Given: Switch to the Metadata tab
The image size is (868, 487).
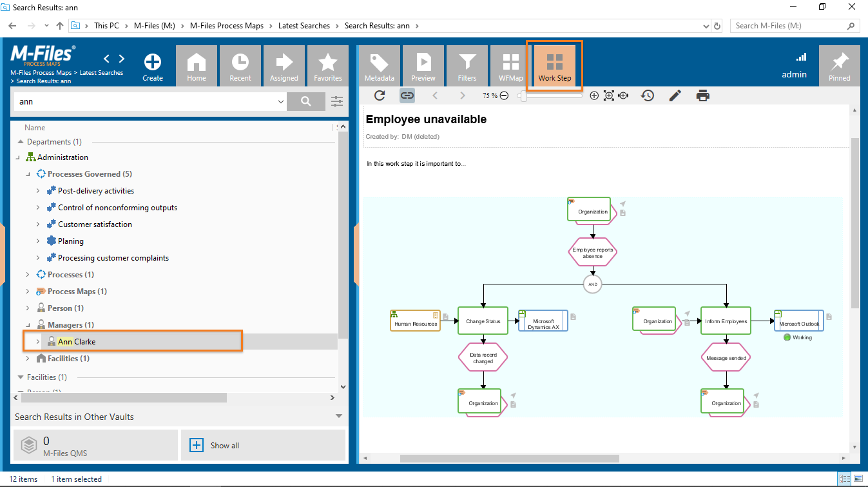Looking at the screenshot, I should coord(380,65).
